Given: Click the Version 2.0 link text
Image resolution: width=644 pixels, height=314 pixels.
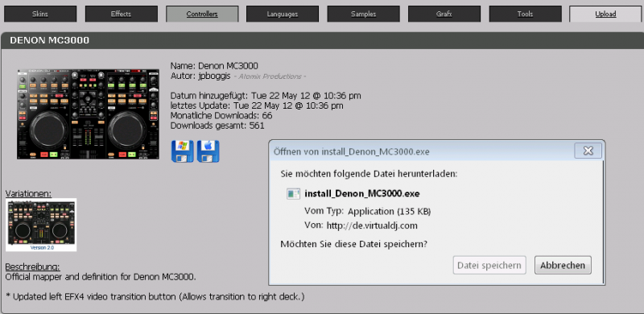Looking at the screenshot, I should click(42, 248).
